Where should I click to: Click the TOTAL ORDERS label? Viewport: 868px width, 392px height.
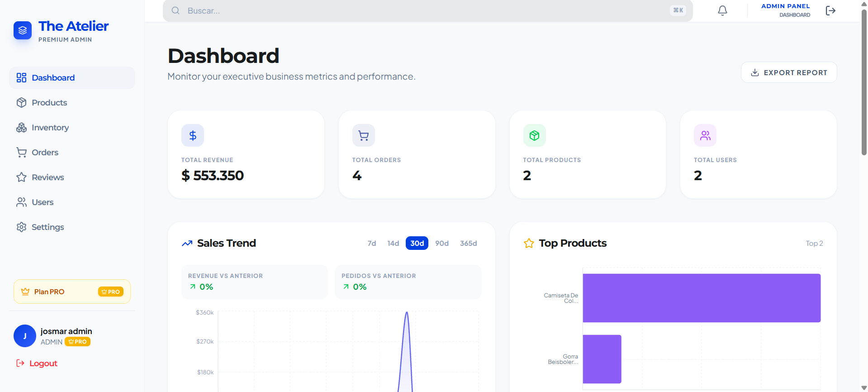click(376, 160)
